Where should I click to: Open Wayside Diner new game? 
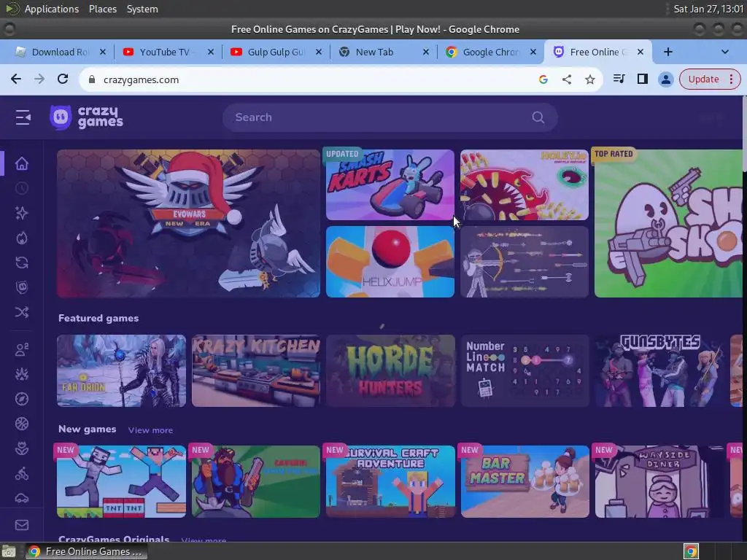(659, 481)
